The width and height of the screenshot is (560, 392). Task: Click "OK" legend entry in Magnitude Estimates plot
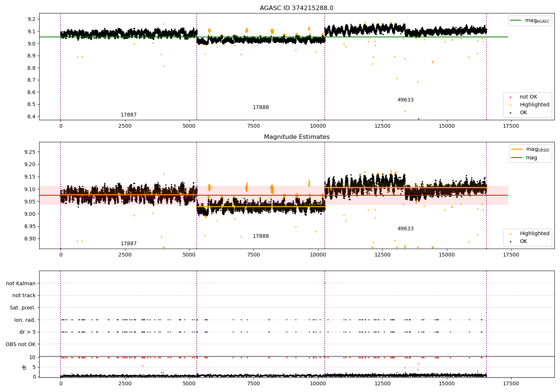[523, 242]
